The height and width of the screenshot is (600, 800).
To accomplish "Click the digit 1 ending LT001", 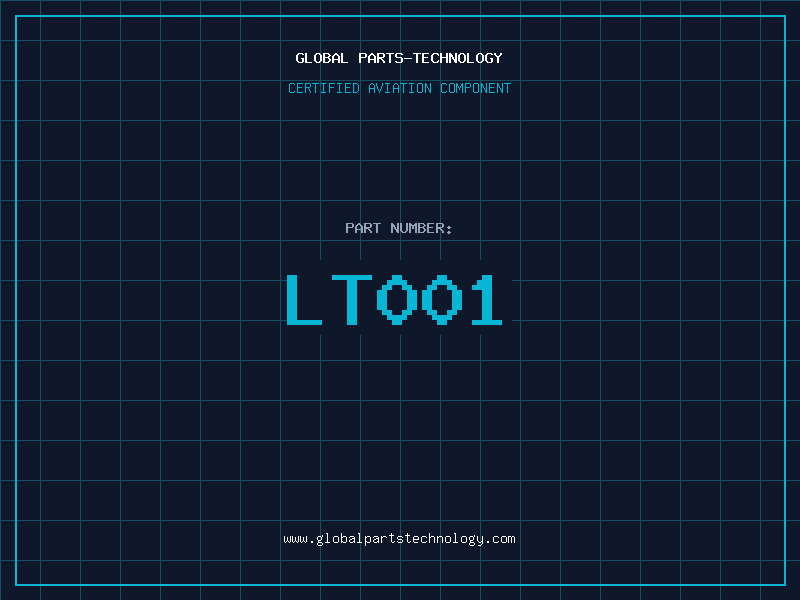I will [x=486, y=300].
